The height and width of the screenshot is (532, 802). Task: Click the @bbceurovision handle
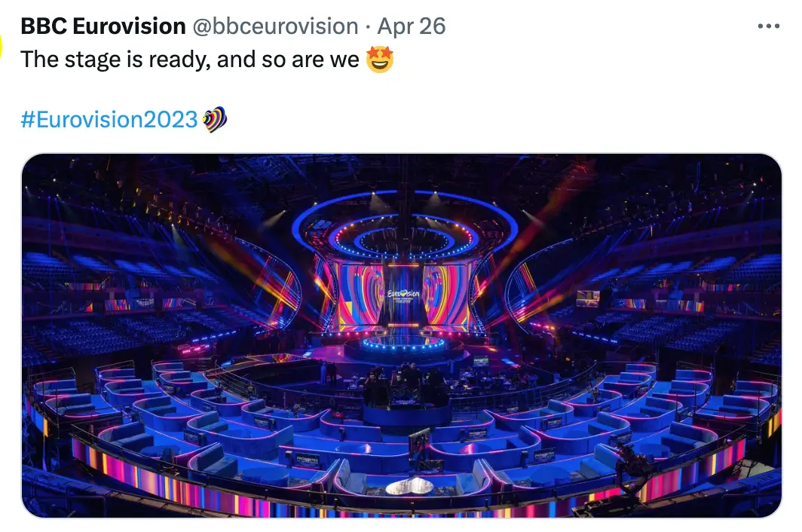click(275, 26)
